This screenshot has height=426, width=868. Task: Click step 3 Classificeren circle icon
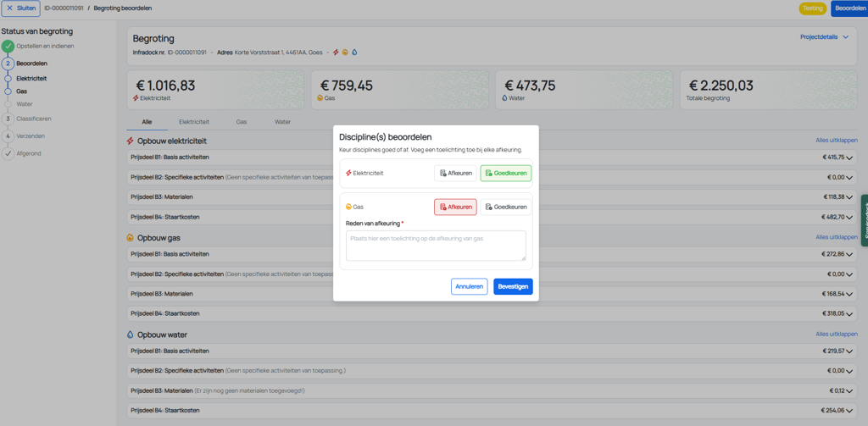[x=8, y=119]
